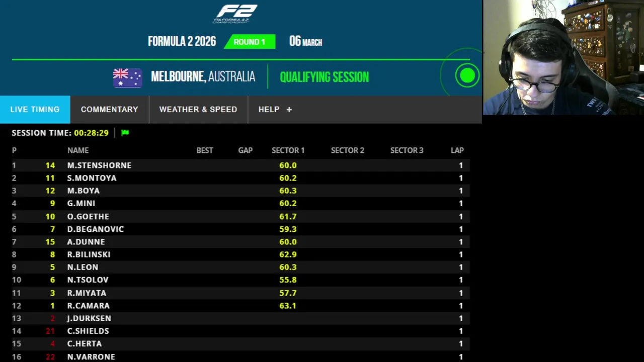Select driver C.Shields row
This screenshot has height=362, width=644.
(240, 331)
